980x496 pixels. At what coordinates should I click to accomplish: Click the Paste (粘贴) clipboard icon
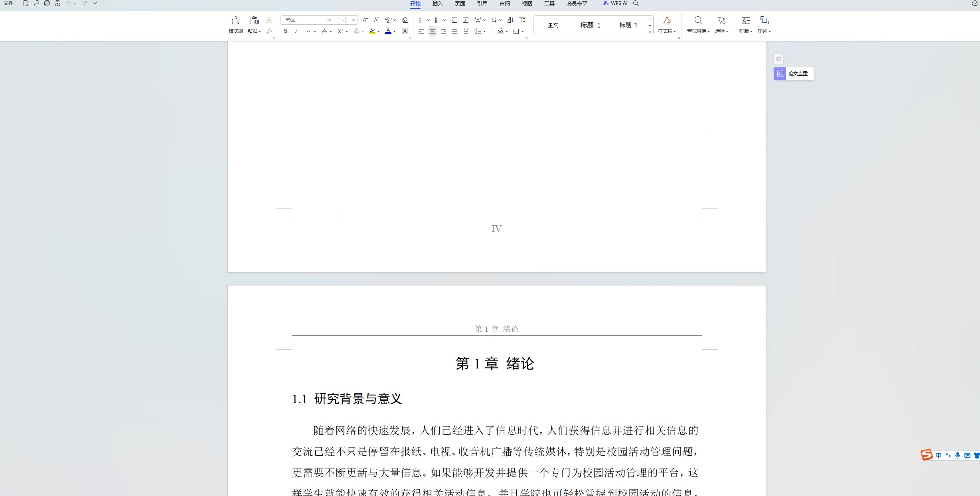[254, 20]
